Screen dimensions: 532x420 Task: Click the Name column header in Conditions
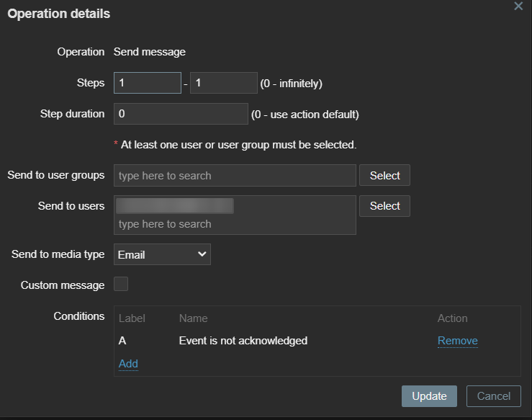pyautogui.click(x=193, y=318)
